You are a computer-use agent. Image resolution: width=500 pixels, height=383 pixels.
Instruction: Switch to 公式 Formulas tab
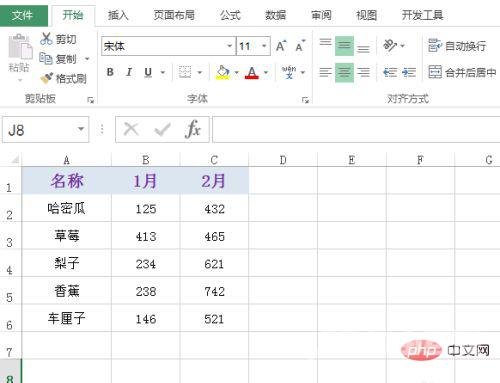click(230, 15)
